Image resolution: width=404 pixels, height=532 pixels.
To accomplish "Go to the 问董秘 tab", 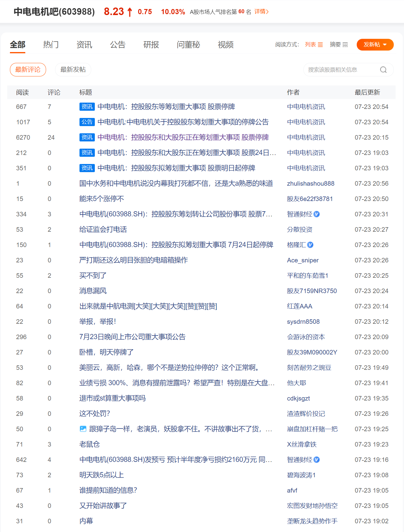I will coord(188,45).
